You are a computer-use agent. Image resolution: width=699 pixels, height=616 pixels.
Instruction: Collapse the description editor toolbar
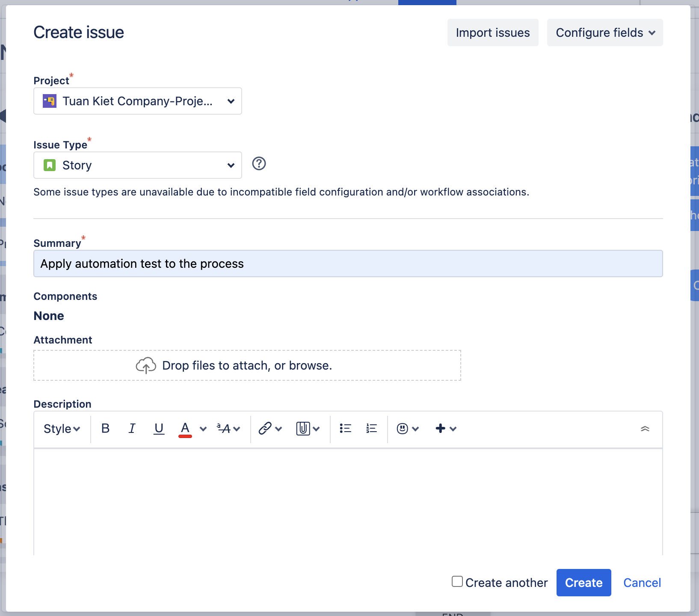(645, 428)
